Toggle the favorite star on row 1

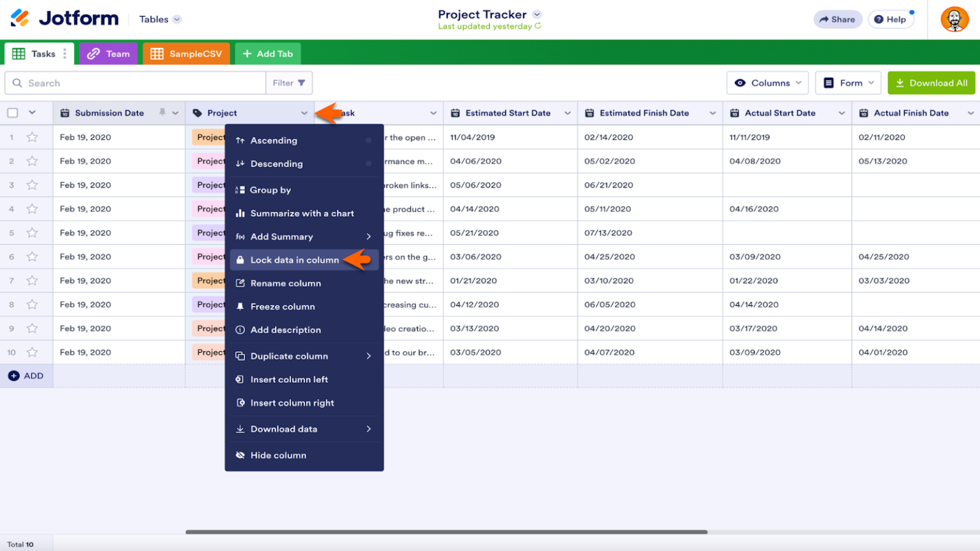tap(33, 137)
